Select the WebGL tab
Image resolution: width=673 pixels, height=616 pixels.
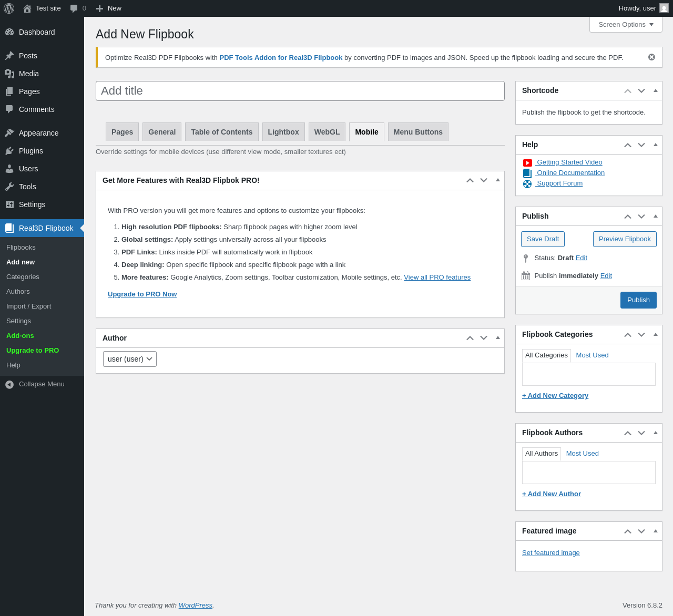coord(327,132)
